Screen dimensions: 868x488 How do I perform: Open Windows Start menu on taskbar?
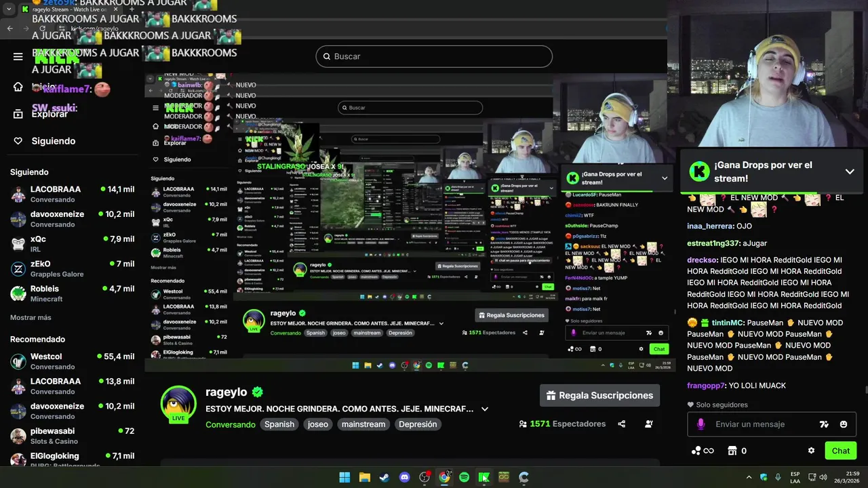(344, 477)
